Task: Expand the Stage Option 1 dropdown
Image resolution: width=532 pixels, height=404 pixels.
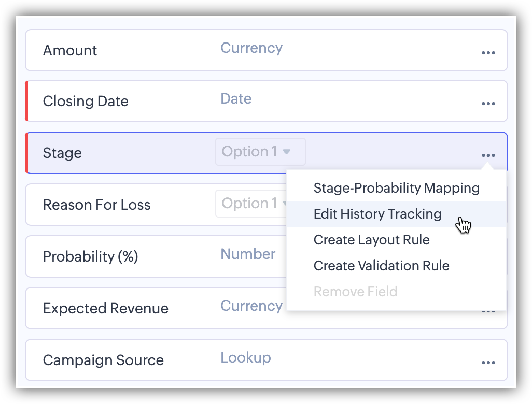Action: coord(260,152)
